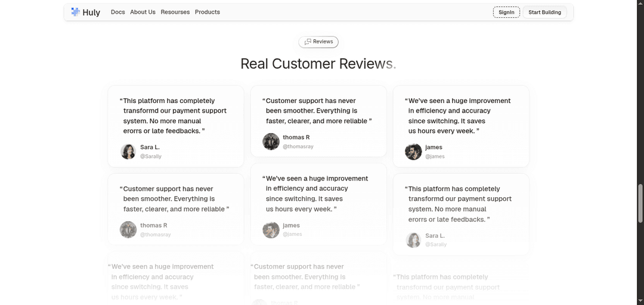Click the SignIn button
The width and height of the screenshot is (644, 305).
(x=506, y=12)
